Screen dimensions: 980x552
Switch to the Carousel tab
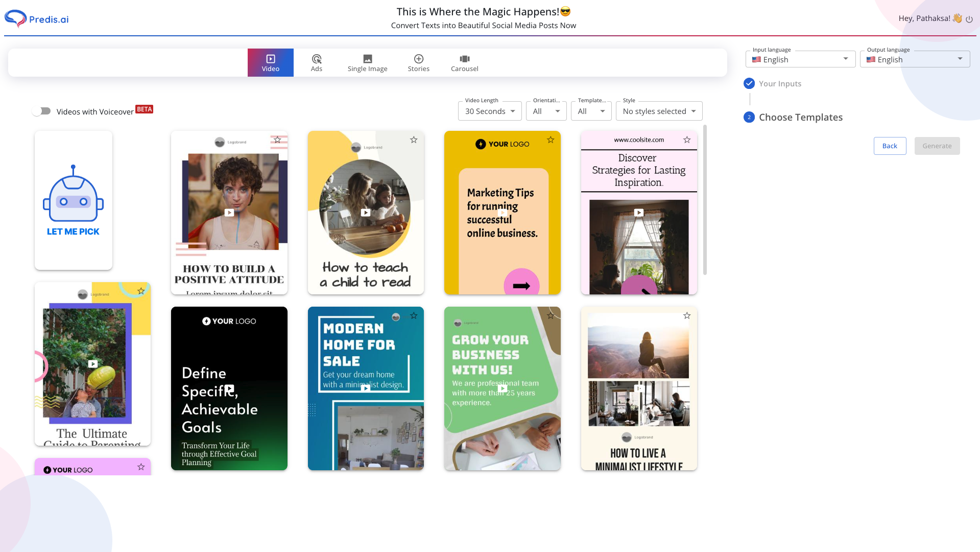coord(464,63)
